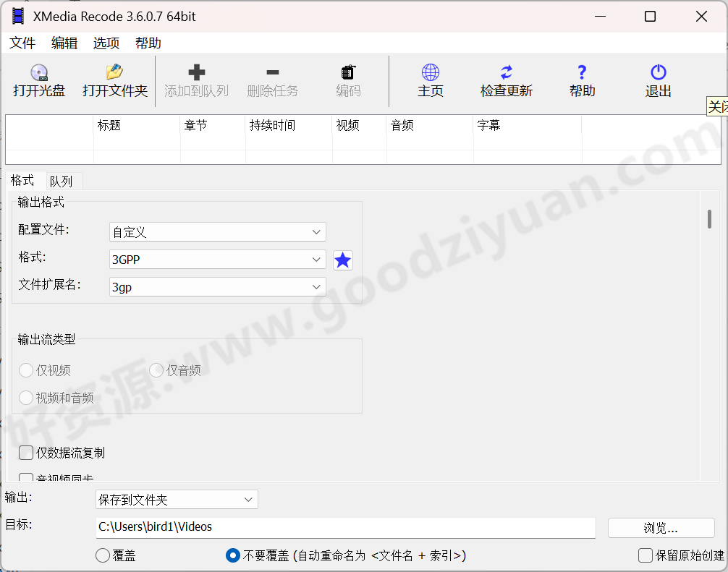Save format as favorite with the star icon
728x572 pixels.
tap(342, 260)
